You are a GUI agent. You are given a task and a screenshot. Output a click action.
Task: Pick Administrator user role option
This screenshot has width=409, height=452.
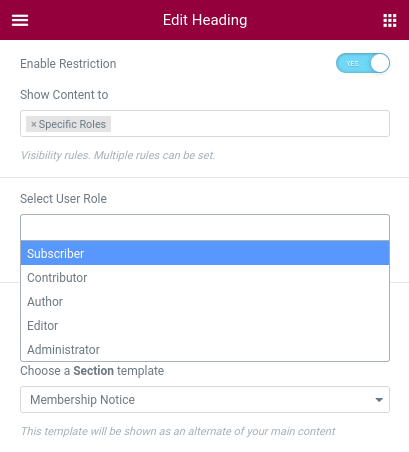(x=205, y=349)
